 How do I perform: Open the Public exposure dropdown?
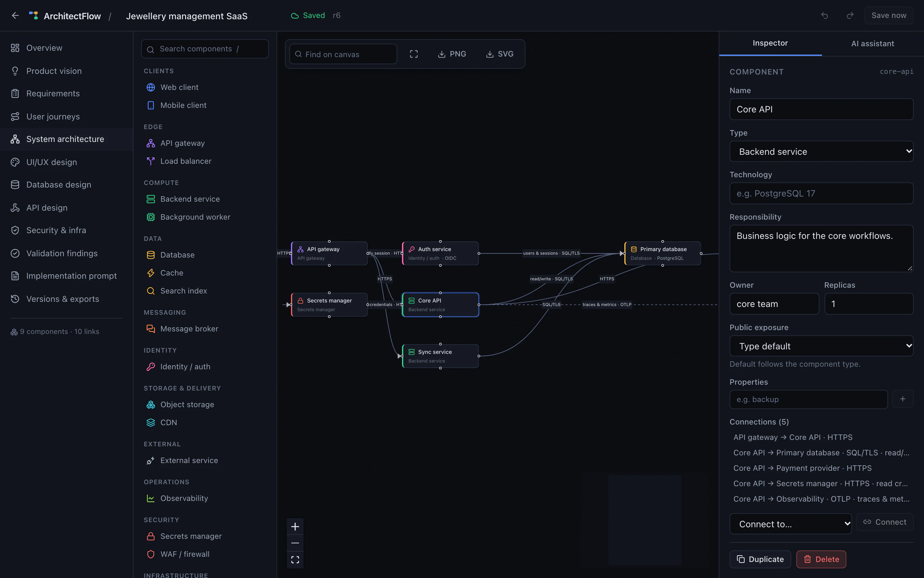pyautogui.click(x=821, y=346)
